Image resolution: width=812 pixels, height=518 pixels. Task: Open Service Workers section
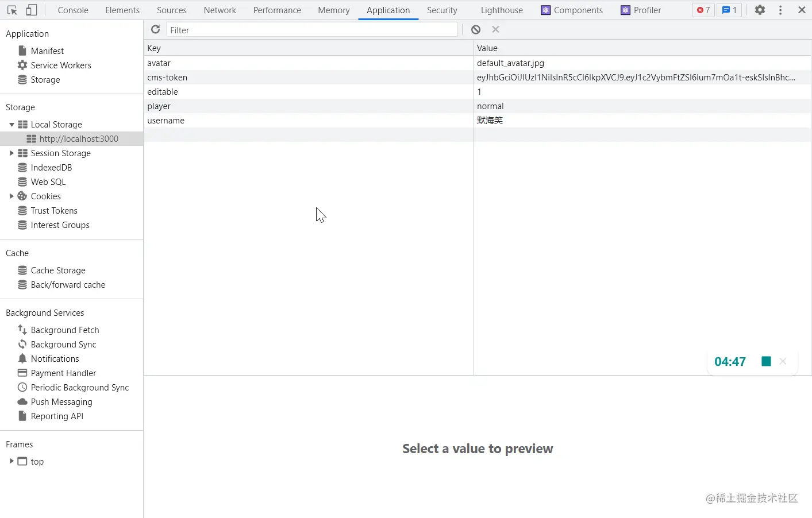(x=61, y=65)
